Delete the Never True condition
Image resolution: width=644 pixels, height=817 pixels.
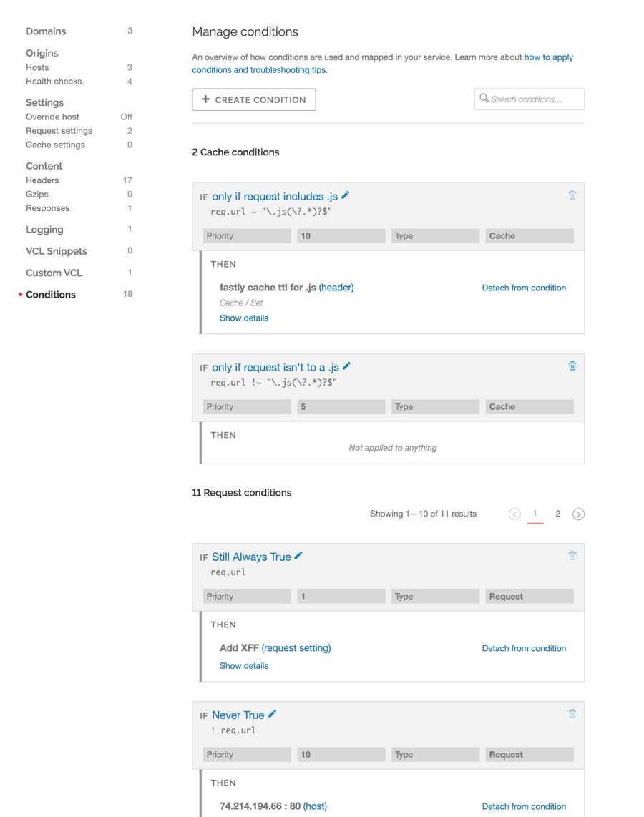572,714
